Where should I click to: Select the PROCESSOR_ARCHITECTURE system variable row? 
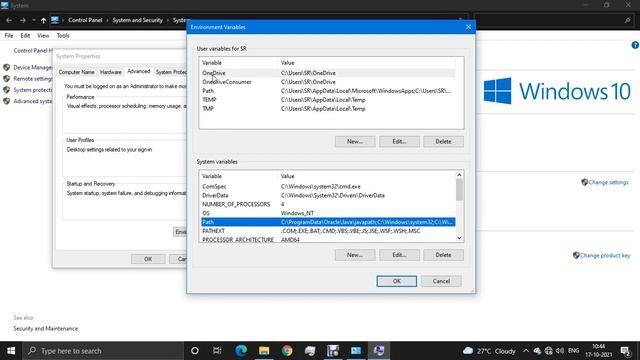click(x=328, y=239)
